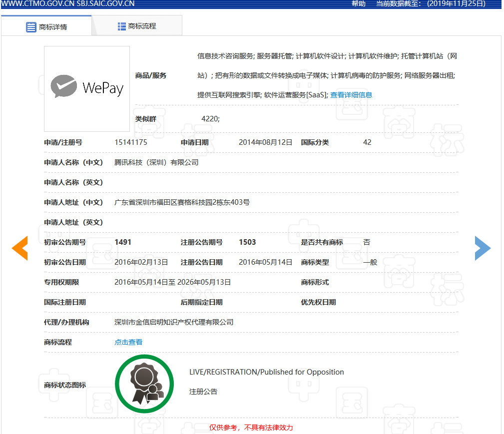Select shared trademark value 否

[367, 242]
